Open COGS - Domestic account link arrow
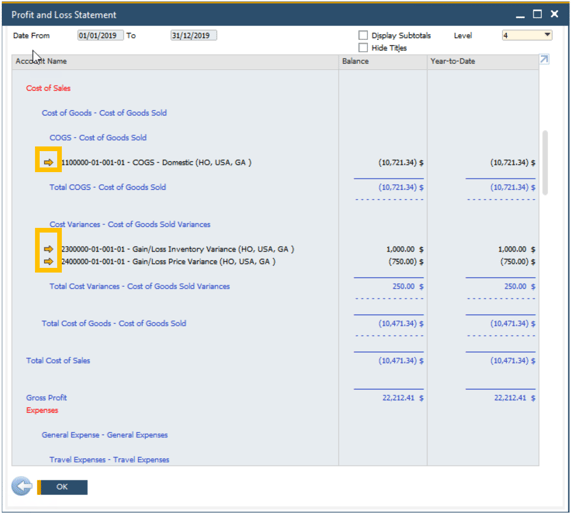Viewport: 571px width, 514px height. [48, 162]
